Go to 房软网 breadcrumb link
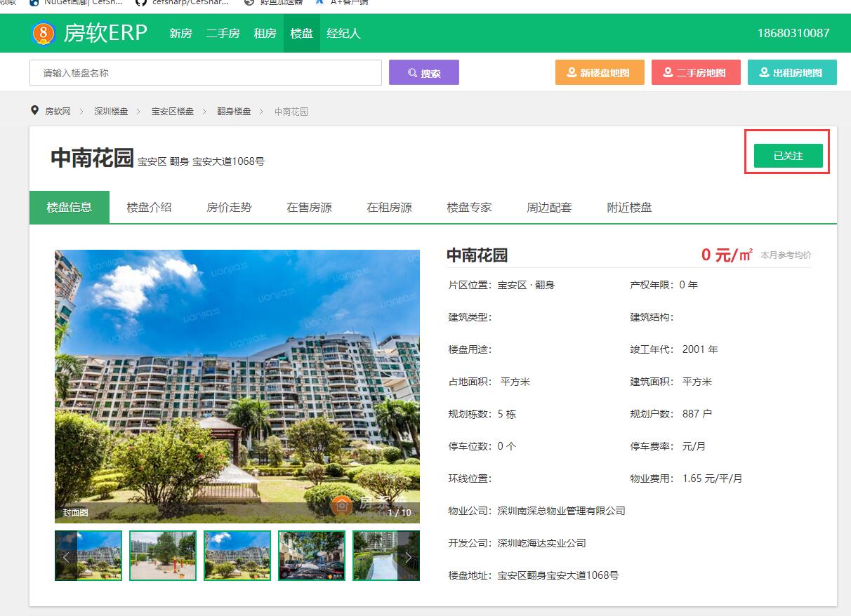This screenshot has width=851, height=616. click(58, 112)
